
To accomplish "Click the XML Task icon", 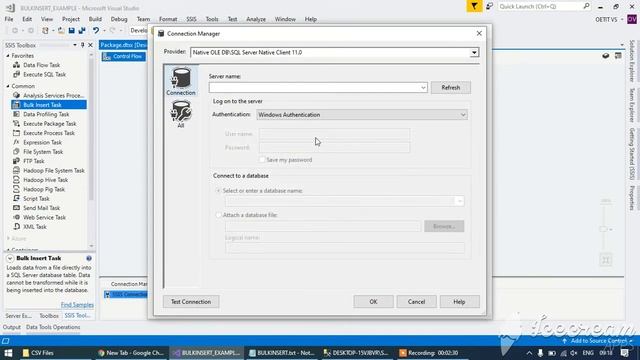I will click(x=16, y=227).
